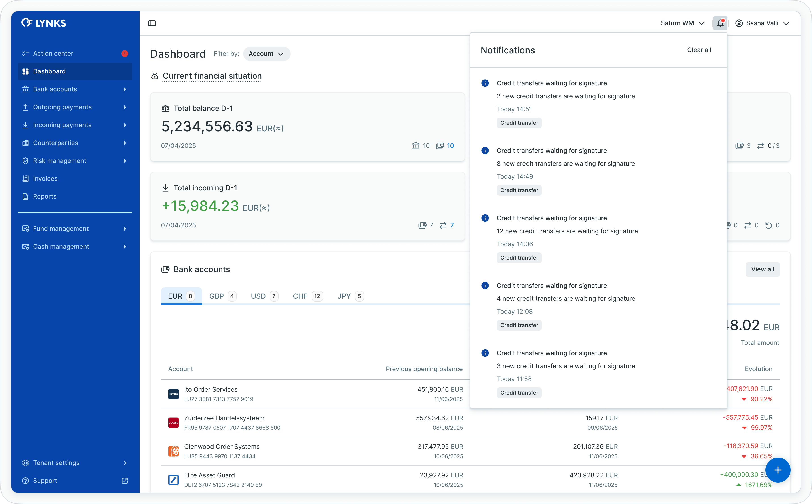Toggle the sidebar collapse icon
The height and width of the screenshot is (504, 812).
[x=152, y=23]
